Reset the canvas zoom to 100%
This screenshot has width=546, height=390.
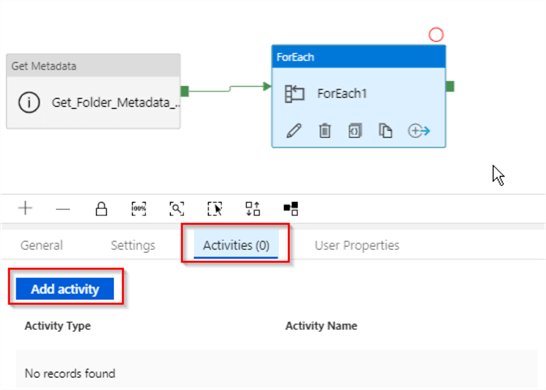click(139, 209)
